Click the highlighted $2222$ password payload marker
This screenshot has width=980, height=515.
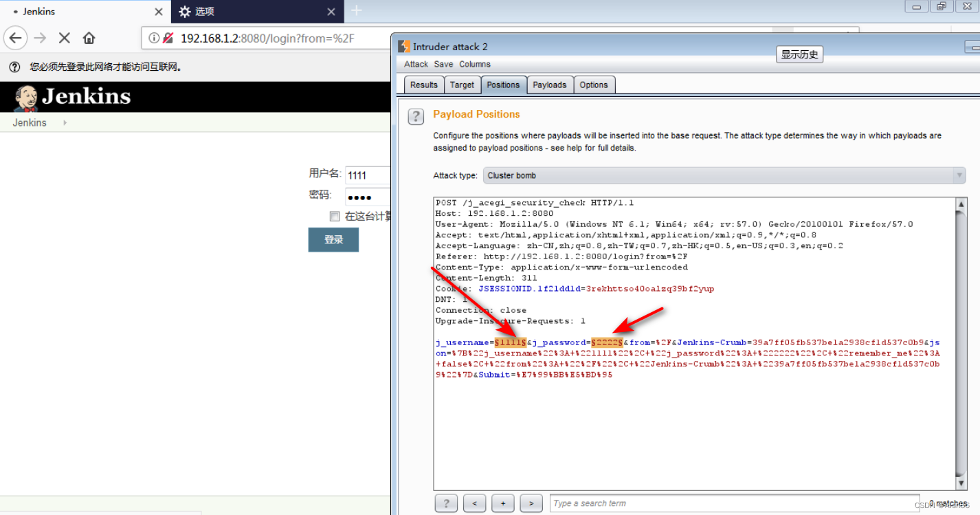tap(607, 342)
